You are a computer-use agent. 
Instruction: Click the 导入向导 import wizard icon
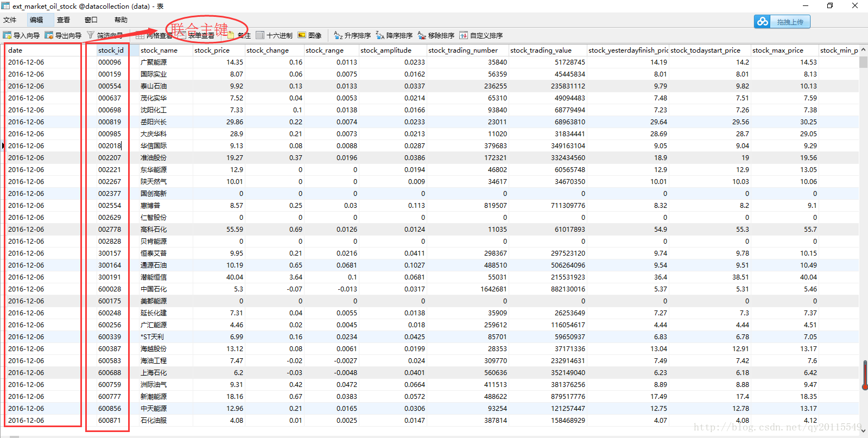coord(7,35)
